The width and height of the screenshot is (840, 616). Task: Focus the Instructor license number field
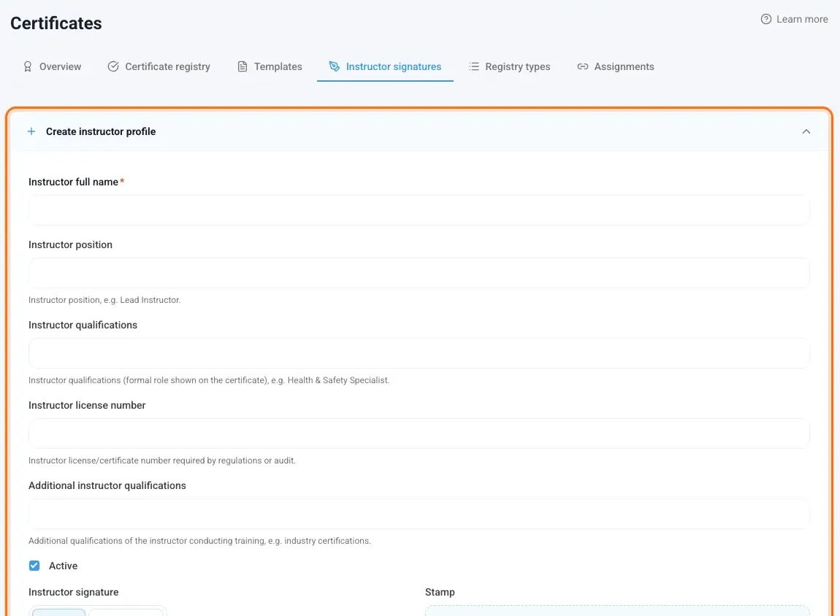(x=419, y=434)
